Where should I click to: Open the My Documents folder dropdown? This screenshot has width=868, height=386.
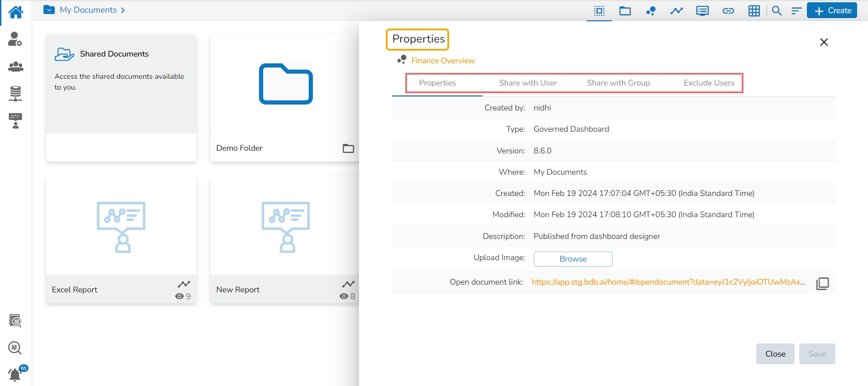point(49,10)
